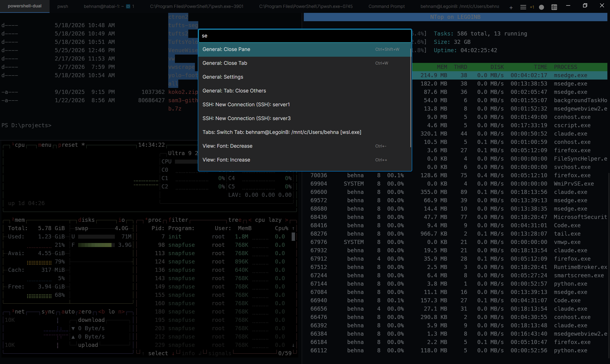Image resolution: width=610 pixels, height=364 pixels.
Task: Open the hamburger menu in the title bar
Action: (523, 7)
